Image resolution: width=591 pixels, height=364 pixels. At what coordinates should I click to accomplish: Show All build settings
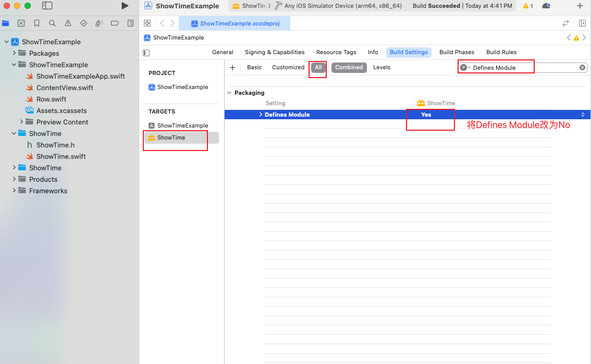pos(318,67)
